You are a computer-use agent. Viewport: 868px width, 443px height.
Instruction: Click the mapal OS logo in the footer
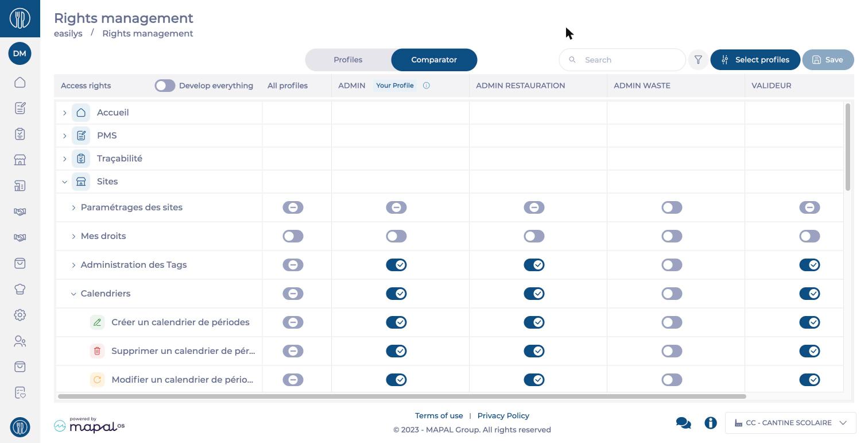click(x=89, y=425)
